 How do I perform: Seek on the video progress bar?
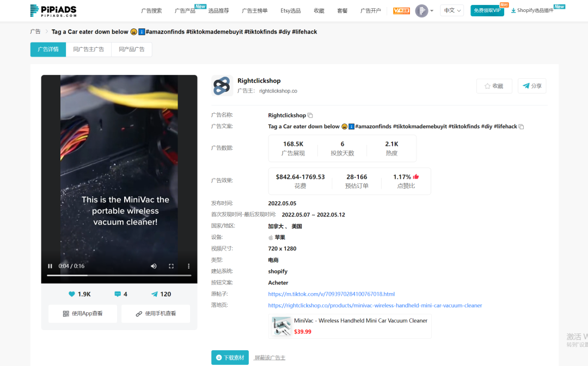pyautogui.click(x=119, y=275)
